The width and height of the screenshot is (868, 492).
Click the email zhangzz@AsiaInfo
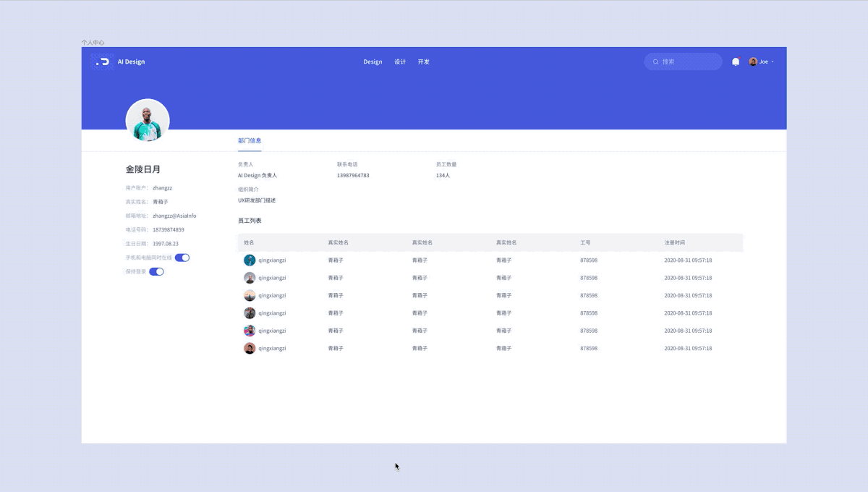point(174,216)
